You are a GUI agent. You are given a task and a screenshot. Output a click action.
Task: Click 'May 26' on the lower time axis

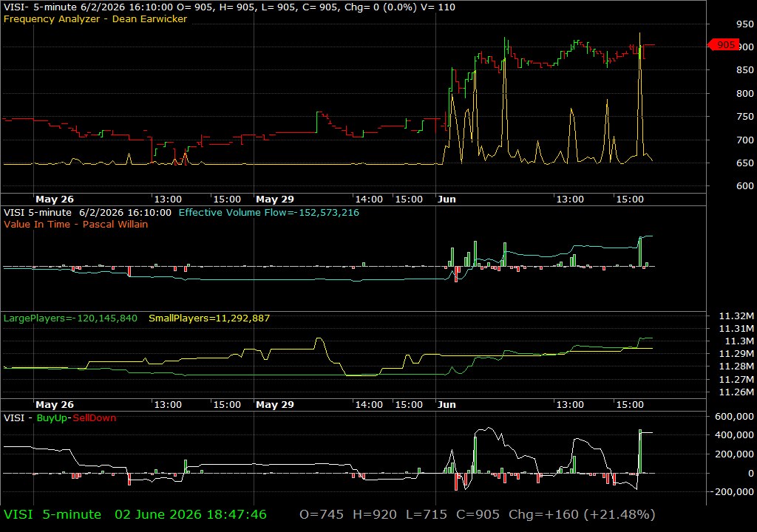(55, 405)
